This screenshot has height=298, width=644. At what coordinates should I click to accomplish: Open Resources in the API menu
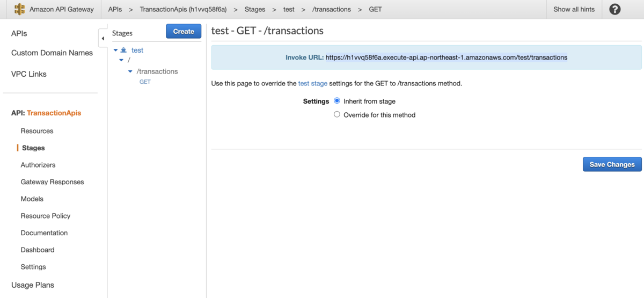click(x=37, y=131)
